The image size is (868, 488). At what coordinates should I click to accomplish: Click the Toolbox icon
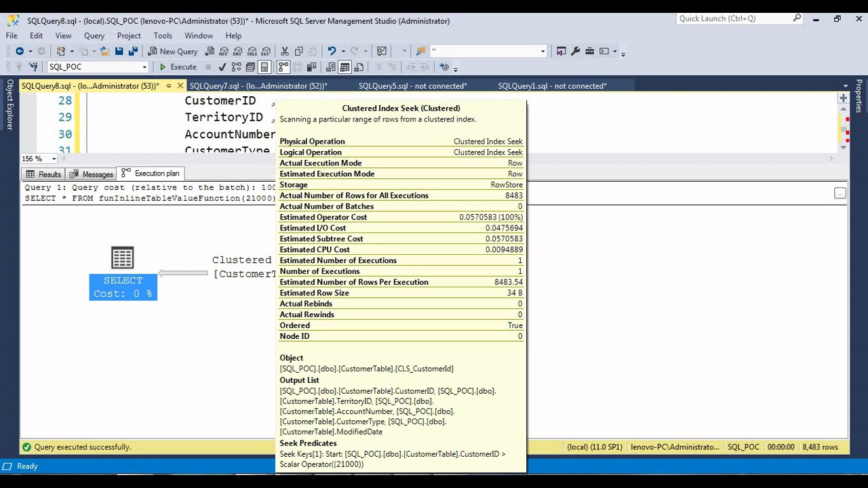tap(590, 51)
